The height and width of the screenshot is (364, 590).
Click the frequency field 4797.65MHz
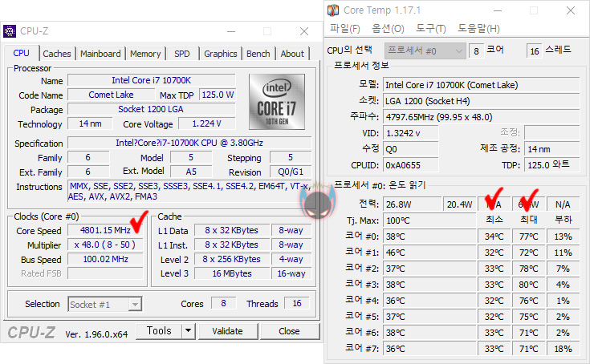click(x=482, y=117)
